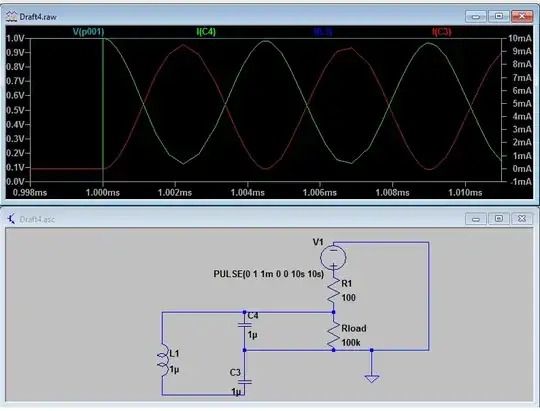Image resolution: width=540 pixels, height=411 pixels.
Task: Select the L1 inductor symbol
Action: coord(163,360)
